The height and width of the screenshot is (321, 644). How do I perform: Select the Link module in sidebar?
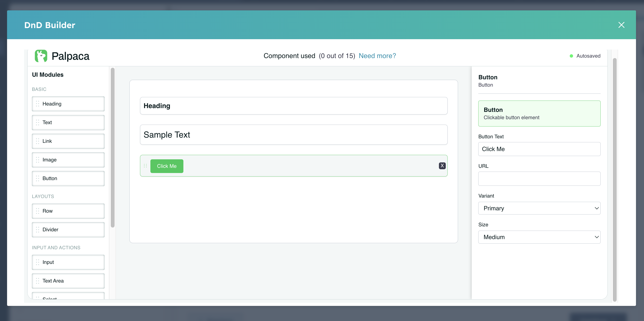tap(68, 141)
